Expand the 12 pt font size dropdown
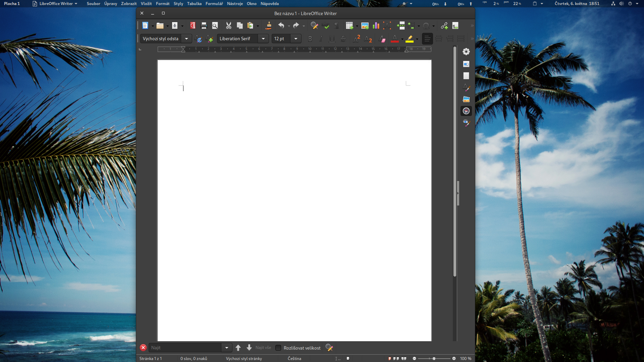Screen dimensions: 644x362 [x=296, y=39]
